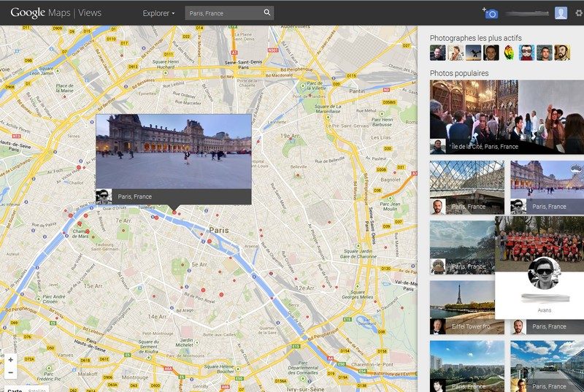This screenshot has height=392, width=584.
Task: Open the colorful rainbow leaf photographer avatar
Action: pyautogui.click(x=509, y=53)
